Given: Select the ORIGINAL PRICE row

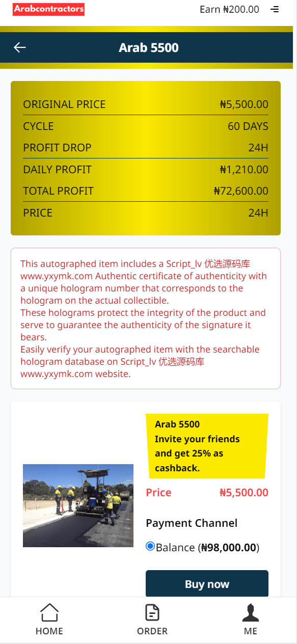Looking at the screenshot, I should point(146,104).
